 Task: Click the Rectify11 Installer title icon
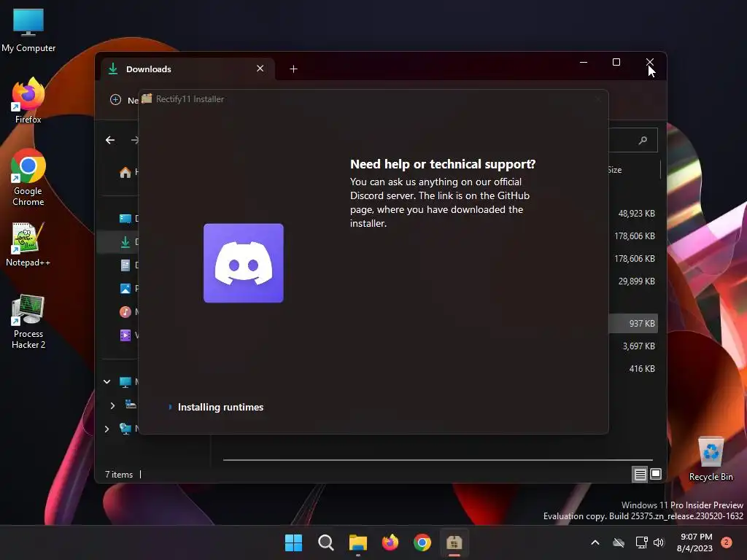tap(147, 98)
